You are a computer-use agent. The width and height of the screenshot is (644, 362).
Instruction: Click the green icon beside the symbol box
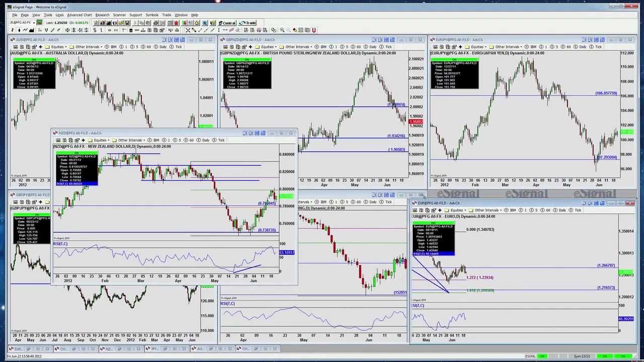(x=39, y=23)
